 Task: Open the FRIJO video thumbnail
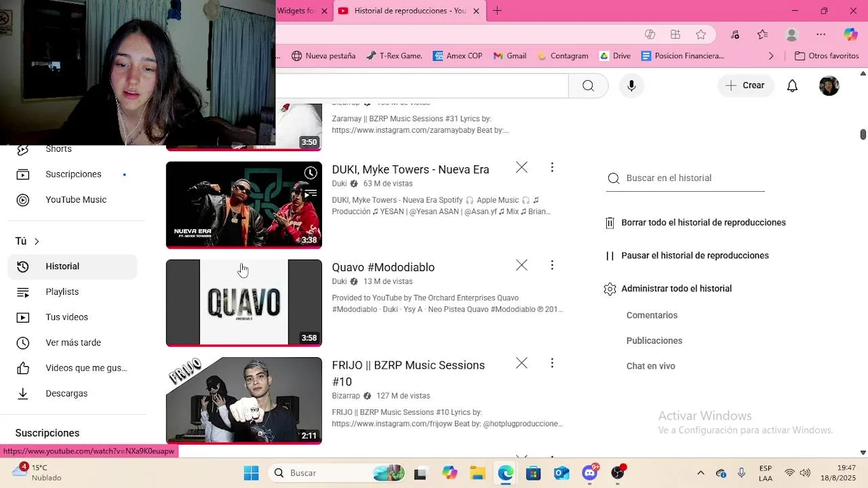pyautogui.click(x=244, y=401)
